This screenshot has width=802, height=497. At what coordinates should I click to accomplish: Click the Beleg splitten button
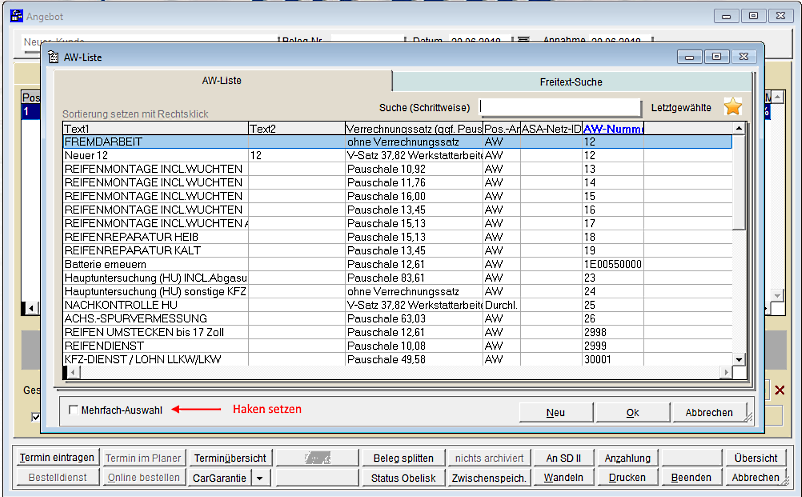pos(403,458)
